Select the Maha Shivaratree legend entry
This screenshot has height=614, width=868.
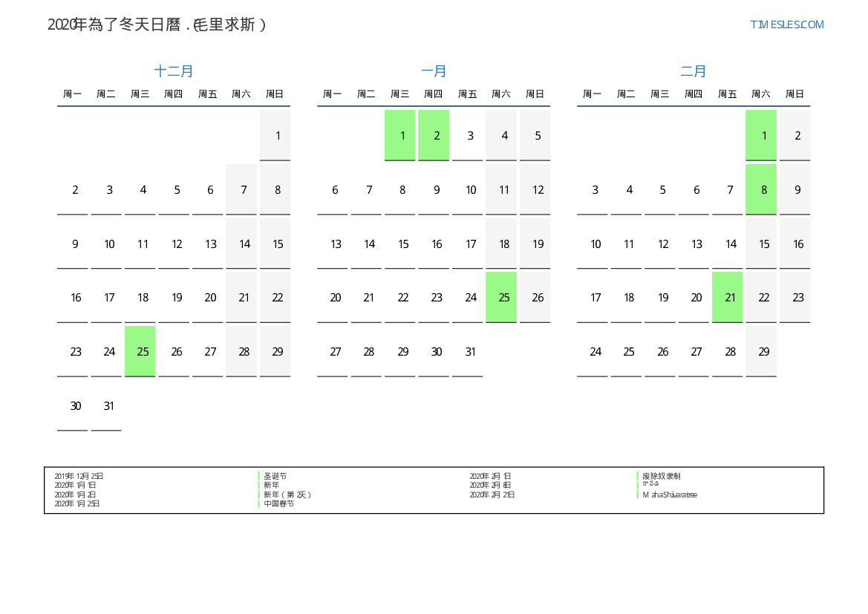[x=669, y=494]
